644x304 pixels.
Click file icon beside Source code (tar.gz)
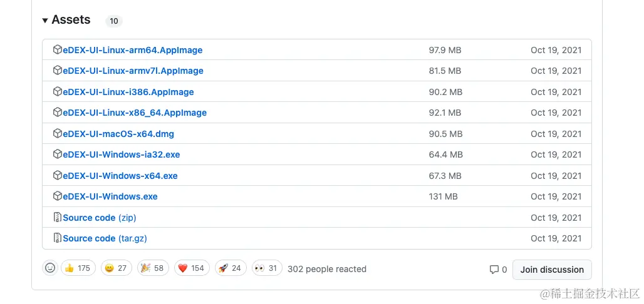[x=58, y=238]
